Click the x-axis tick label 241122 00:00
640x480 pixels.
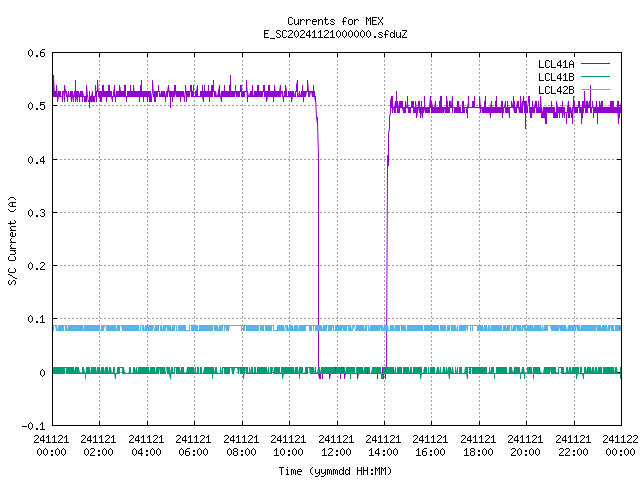click(x=620, y=446)
